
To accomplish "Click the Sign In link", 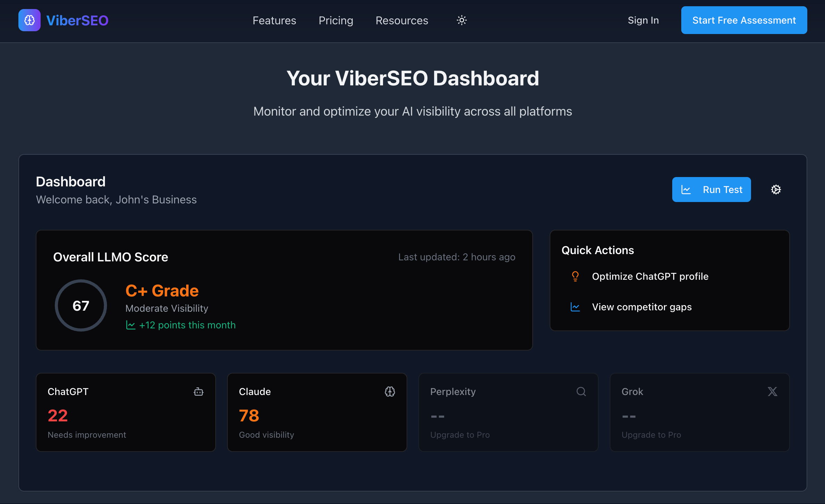I will click(x=643, y=20).
